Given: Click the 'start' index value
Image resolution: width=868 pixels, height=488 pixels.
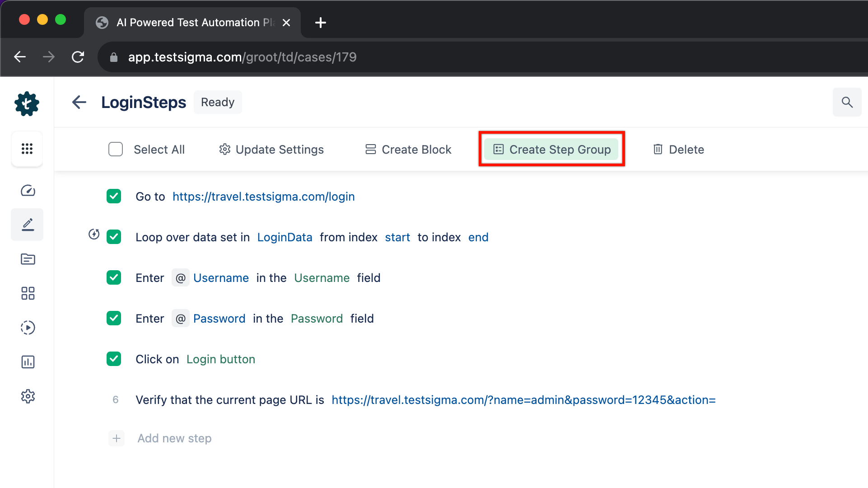Looking at the screenshot, I should pos(397,237).
